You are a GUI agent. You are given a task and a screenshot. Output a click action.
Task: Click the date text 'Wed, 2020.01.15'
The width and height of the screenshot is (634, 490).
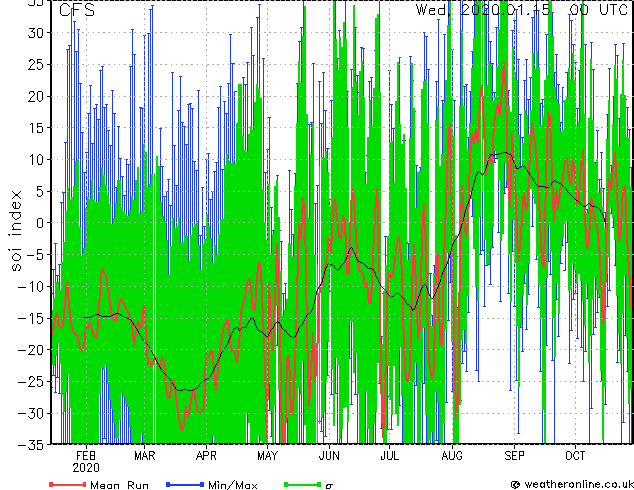[483, 9]
